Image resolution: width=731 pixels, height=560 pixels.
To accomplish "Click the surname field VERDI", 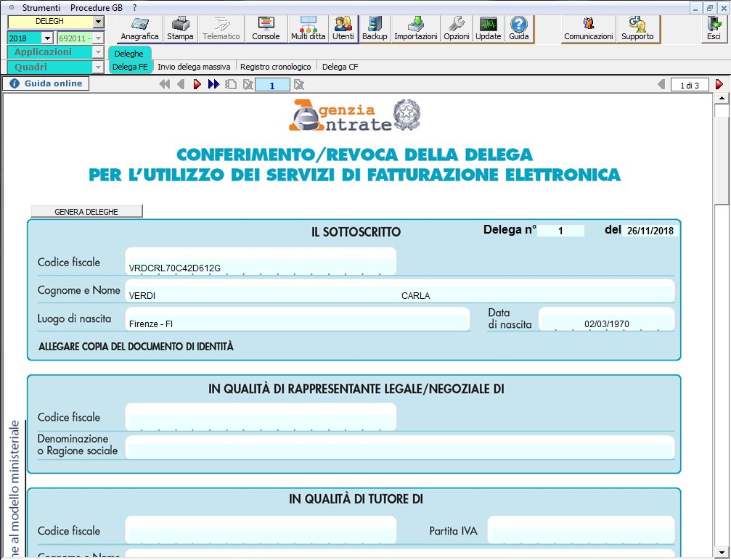I will pyautogui.click(x=261, y=292).
